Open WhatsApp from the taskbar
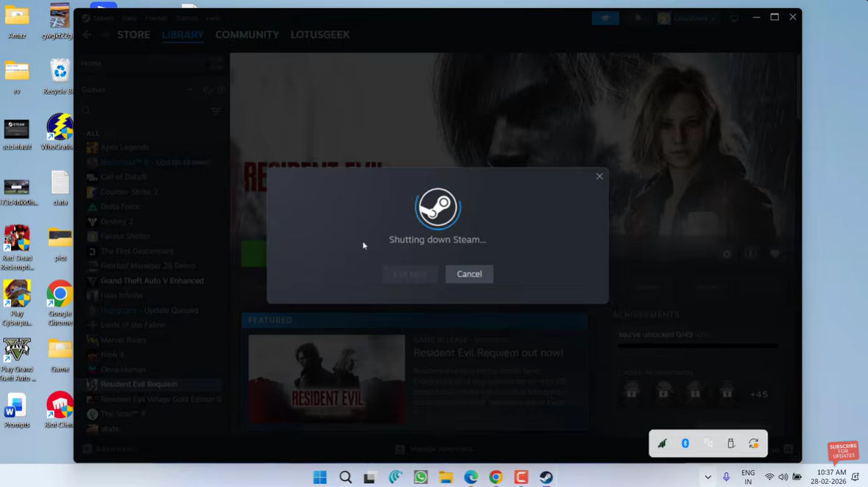 420,477
